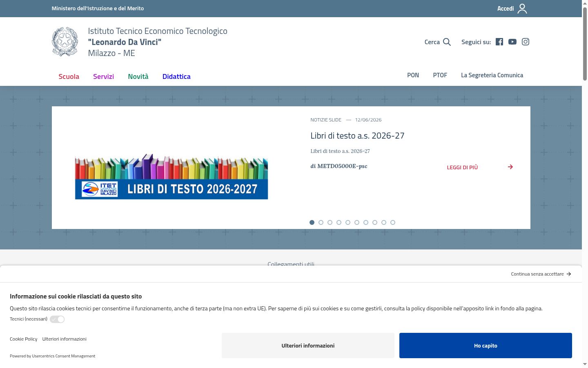Select the second carousel slide dot
The width and height of the screenshot is (588, 368).
click(x=321, y=222)
